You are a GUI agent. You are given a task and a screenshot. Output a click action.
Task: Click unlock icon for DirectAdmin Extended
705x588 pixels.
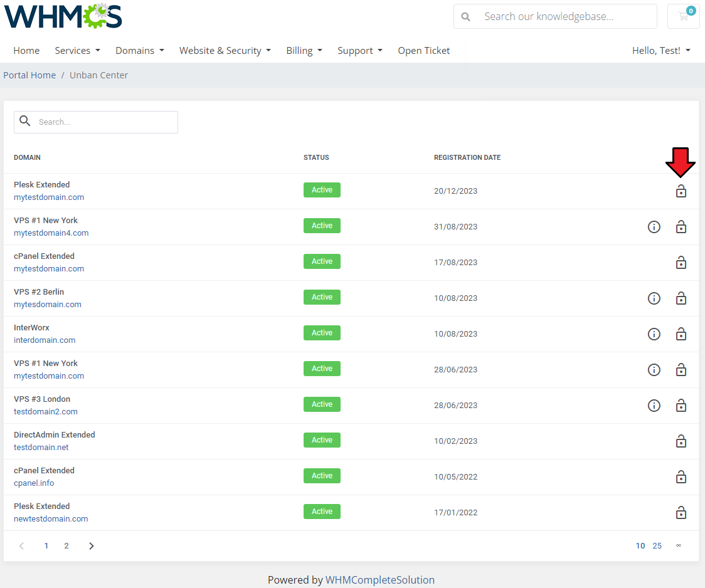click(x=681, y=441)
